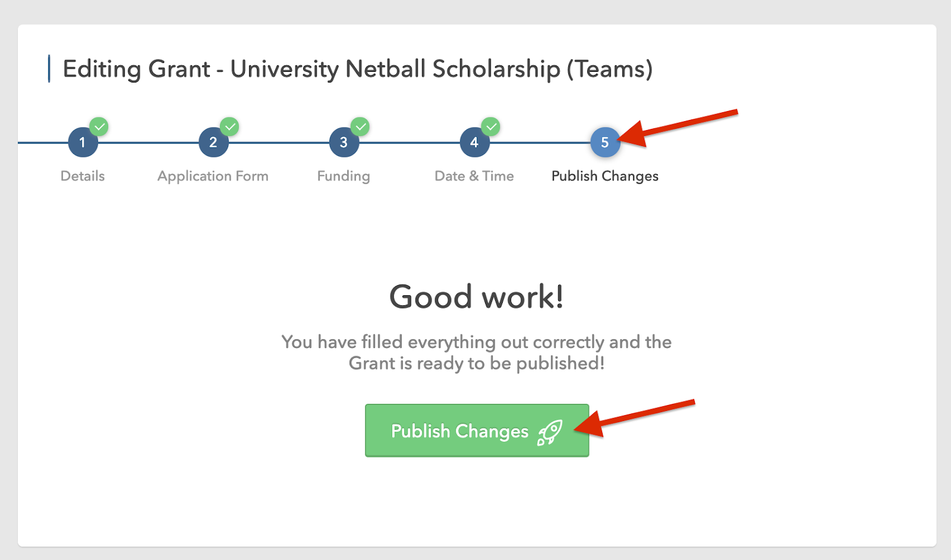Click the Good work! heading

pyautogui.click(x=477, y=296)
